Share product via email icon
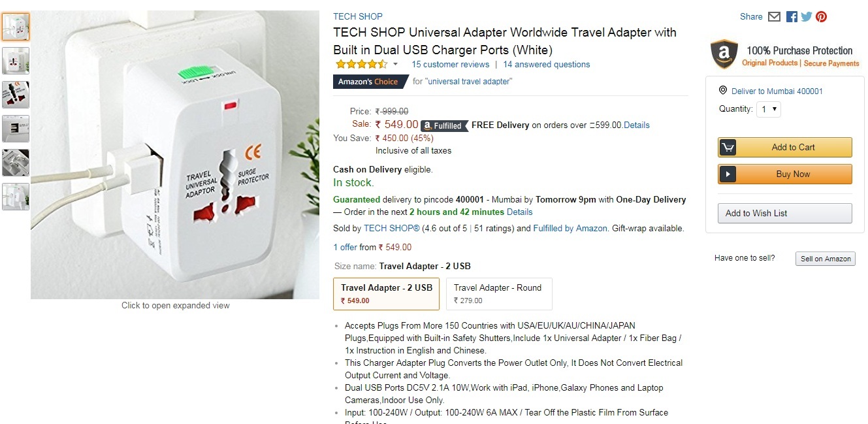 pos(774,17)
